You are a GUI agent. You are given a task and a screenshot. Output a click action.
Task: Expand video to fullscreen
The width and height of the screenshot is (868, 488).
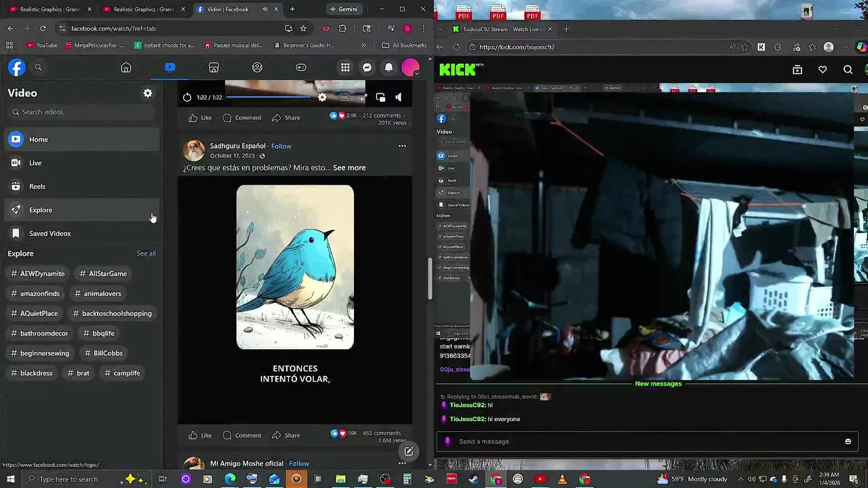coord(363,98)
